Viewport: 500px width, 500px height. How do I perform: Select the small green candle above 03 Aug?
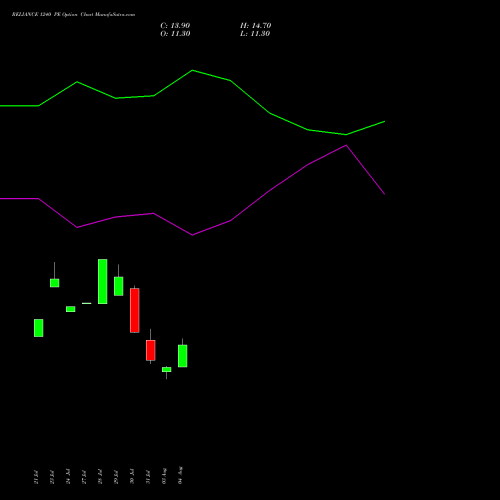(167, 369)
